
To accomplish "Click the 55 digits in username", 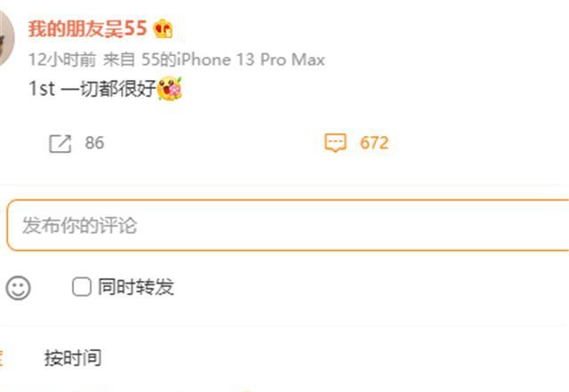I will (135, 28).
